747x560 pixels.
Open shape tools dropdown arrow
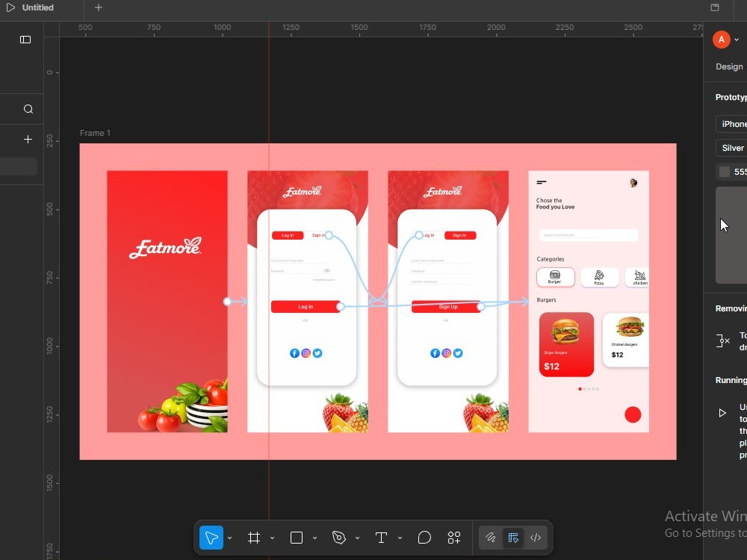click(x=315, y=538)
